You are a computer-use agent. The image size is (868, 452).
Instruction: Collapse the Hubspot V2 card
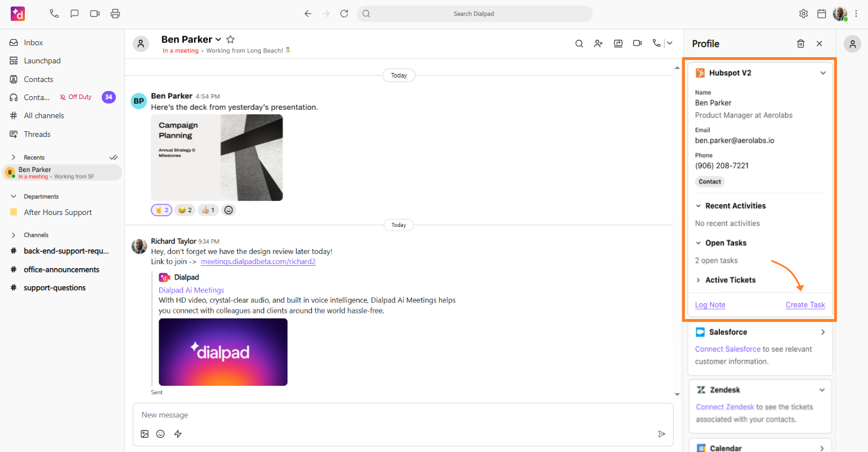pos(823,73)
